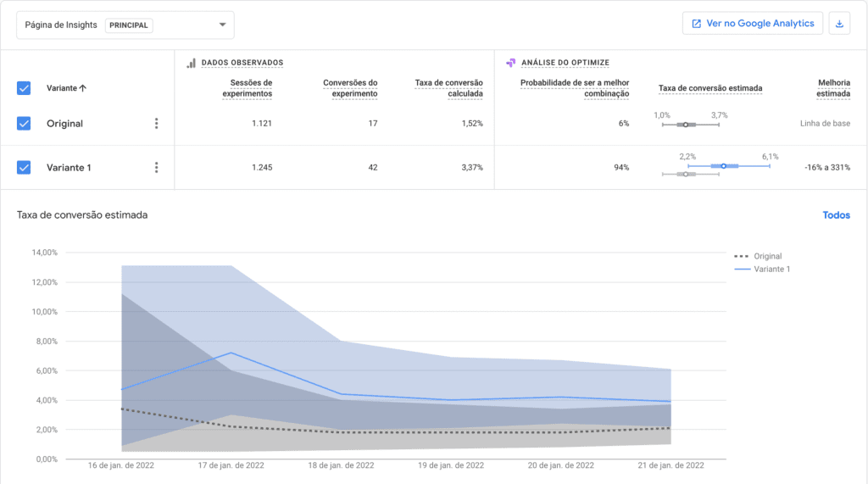Click the gray baseline bar in Variante 1 row
Viewport: 868px width, 484px height.
(x=690, y=175)
